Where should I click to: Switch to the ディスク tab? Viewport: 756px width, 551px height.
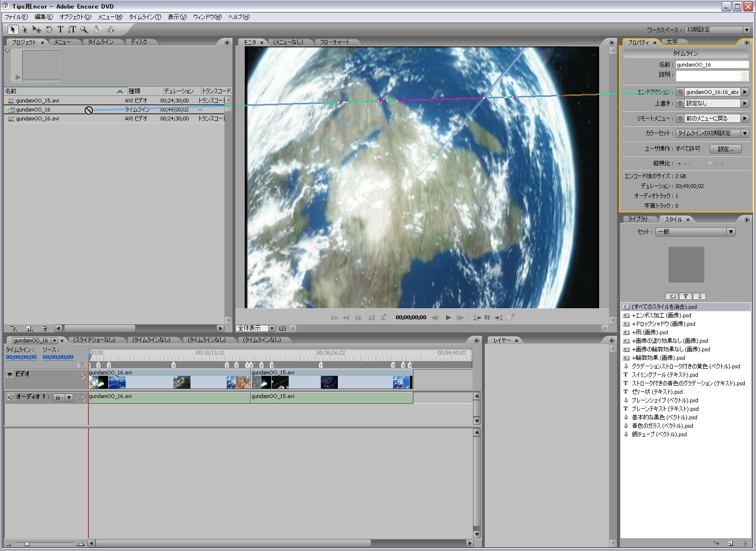coord(139,42)
